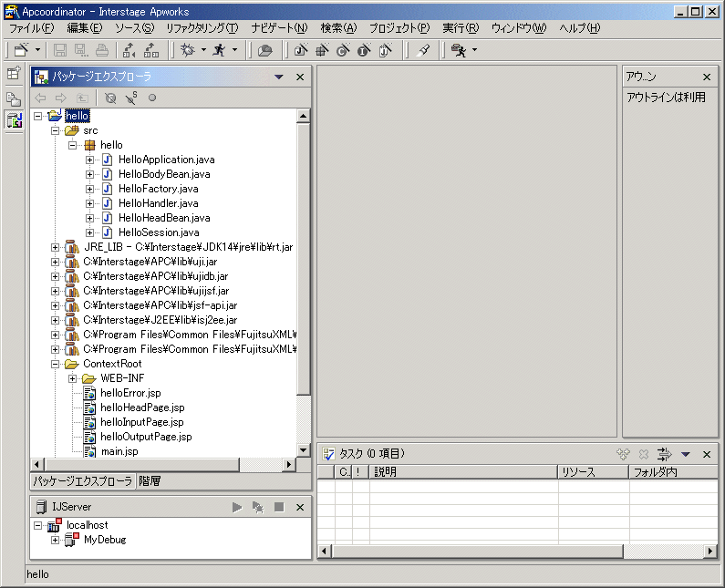725x588 pixels.
Task: Expand the JRE_LIB rt.jar node
Action: [55, 247]
